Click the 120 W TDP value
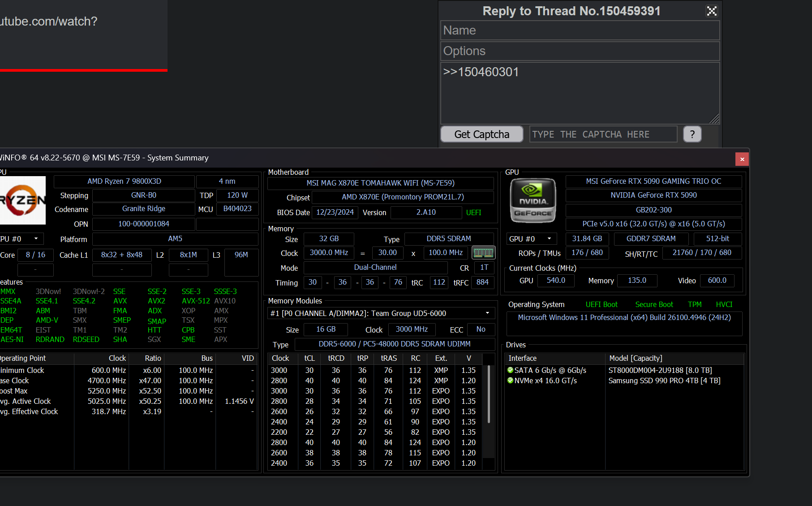 tap(237, 195)
